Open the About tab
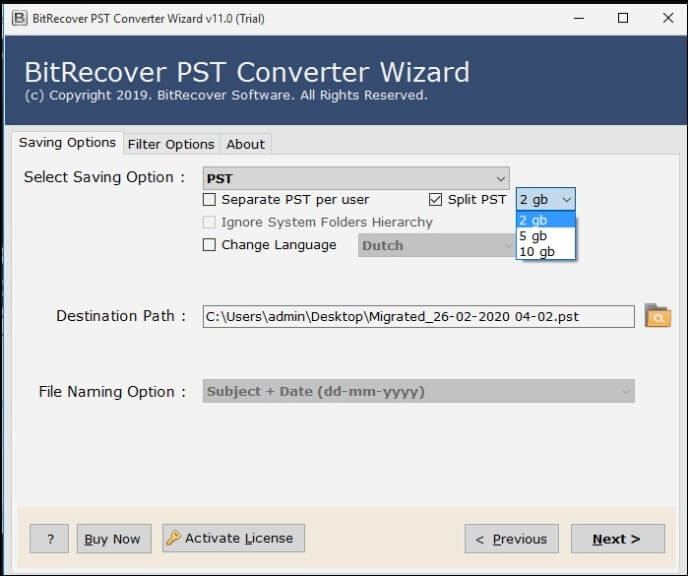The width and height of the screenshot is (688, 576). 245,144
